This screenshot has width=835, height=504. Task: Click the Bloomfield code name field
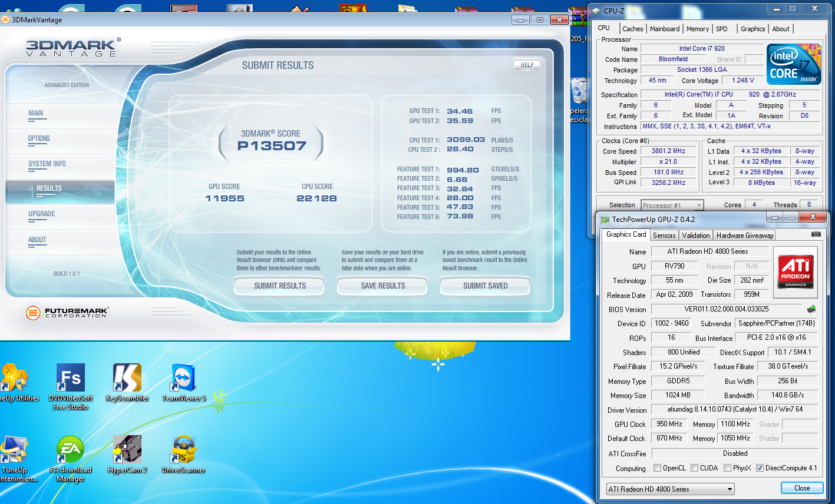click(673, 59)
